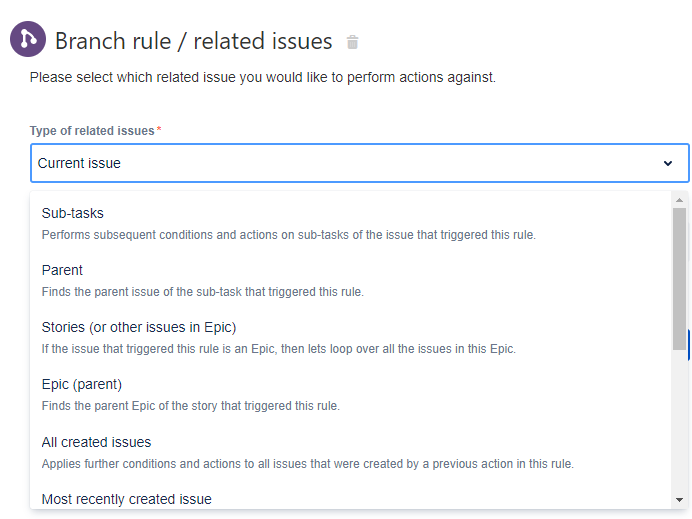Click the Branch rule / related issues heading

point(193,41)
